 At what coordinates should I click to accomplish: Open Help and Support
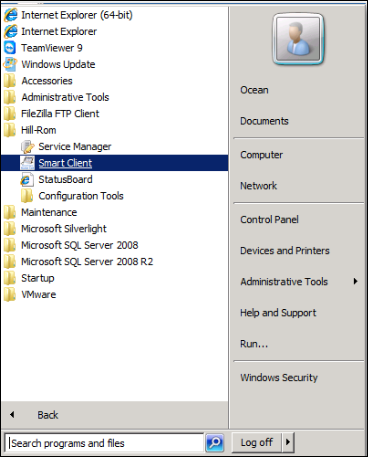tap(278, 313)
